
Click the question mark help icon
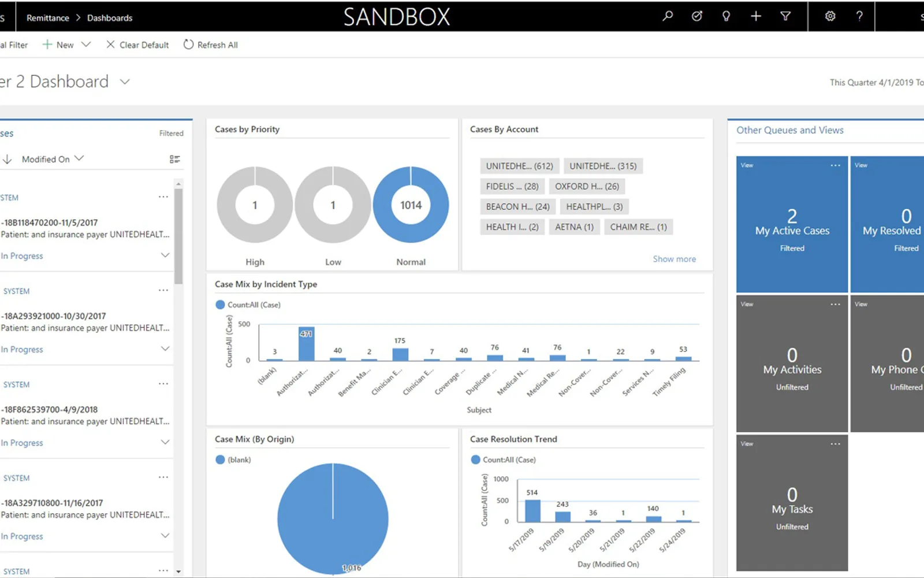click(859, 16)
